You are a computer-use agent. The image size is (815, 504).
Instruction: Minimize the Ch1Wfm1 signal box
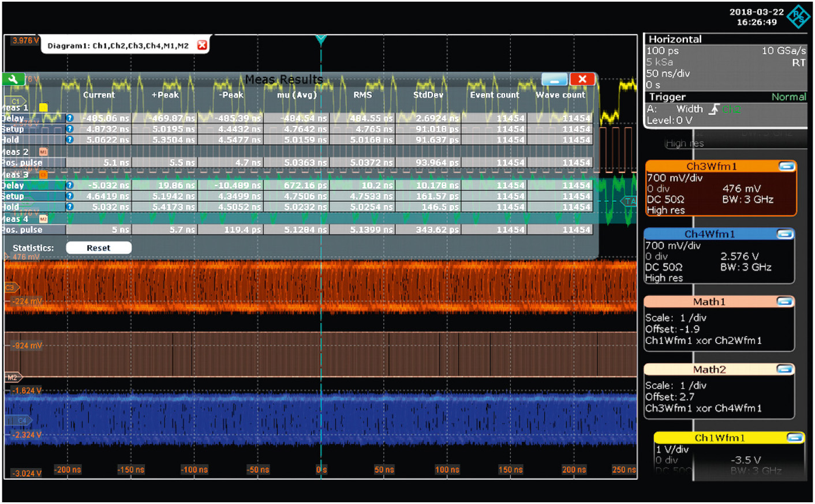(x=795, y=438)
